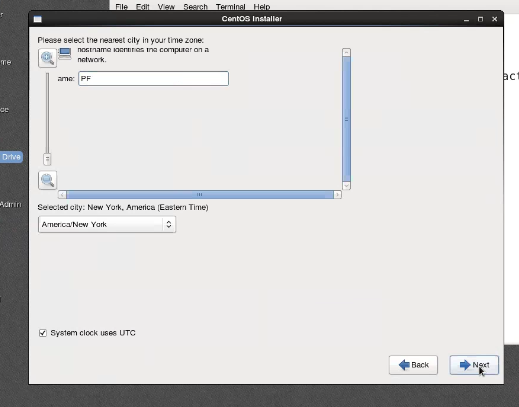Minimize the CentOS Installer window
The width and height of the screenshot is (519, 407).
click(466, 19)
